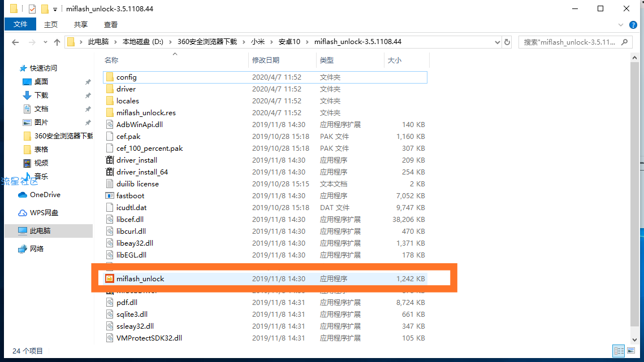
Task: Go back with the back arrow
Action: pyautogui.click(x=15, y=42)
